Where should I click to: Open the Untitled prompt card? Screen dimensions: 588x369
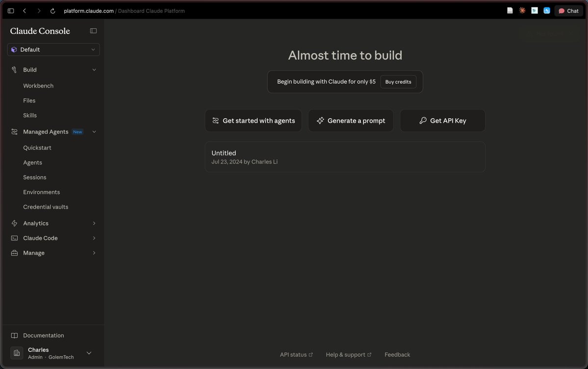coord(345,157)
